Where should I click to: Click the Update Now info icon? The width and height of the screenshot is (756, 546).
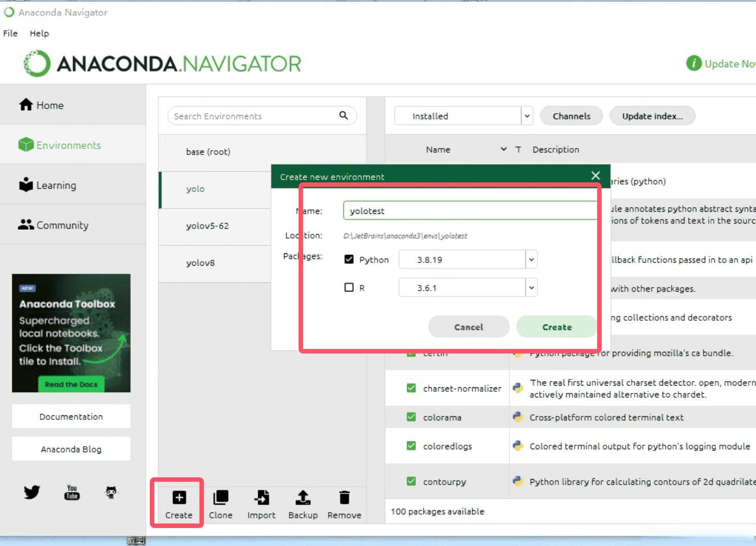(x=693, y=63)
